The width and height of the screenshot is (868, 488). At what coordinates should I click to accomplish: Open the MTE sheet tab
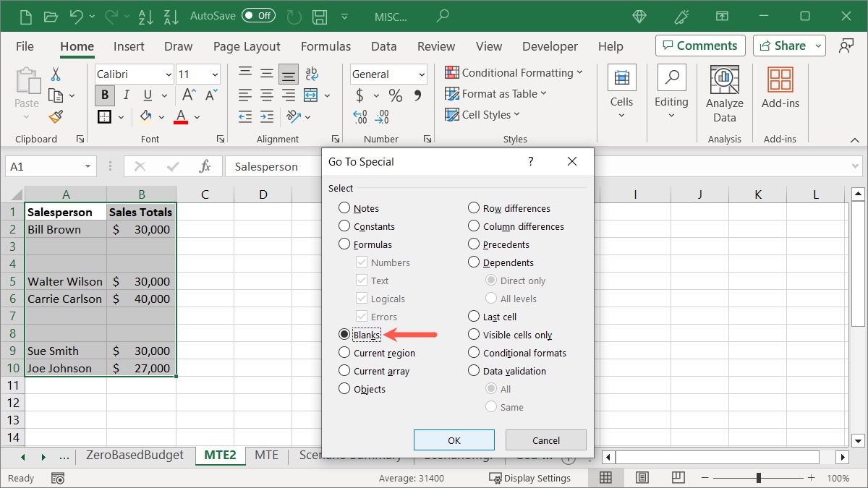(x=266, y=455)
